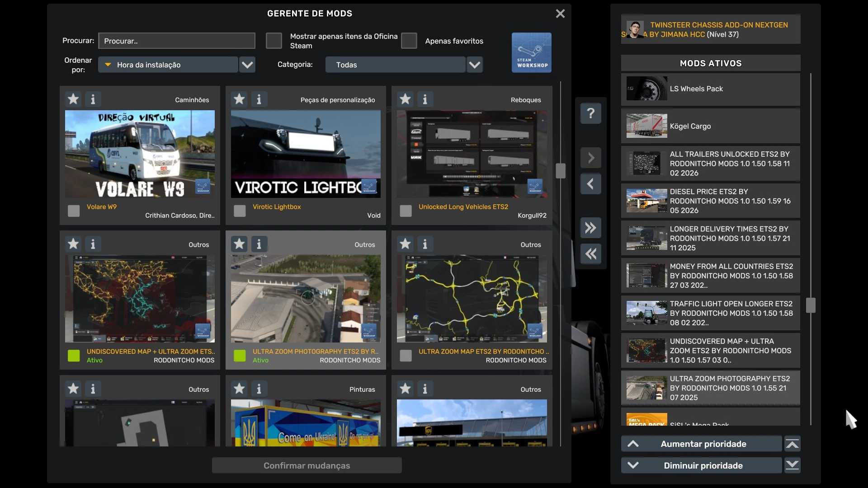Open the Steam Workshop page
Image resolution: width=868 pixels, height=488 pixels.
(532, 52)
